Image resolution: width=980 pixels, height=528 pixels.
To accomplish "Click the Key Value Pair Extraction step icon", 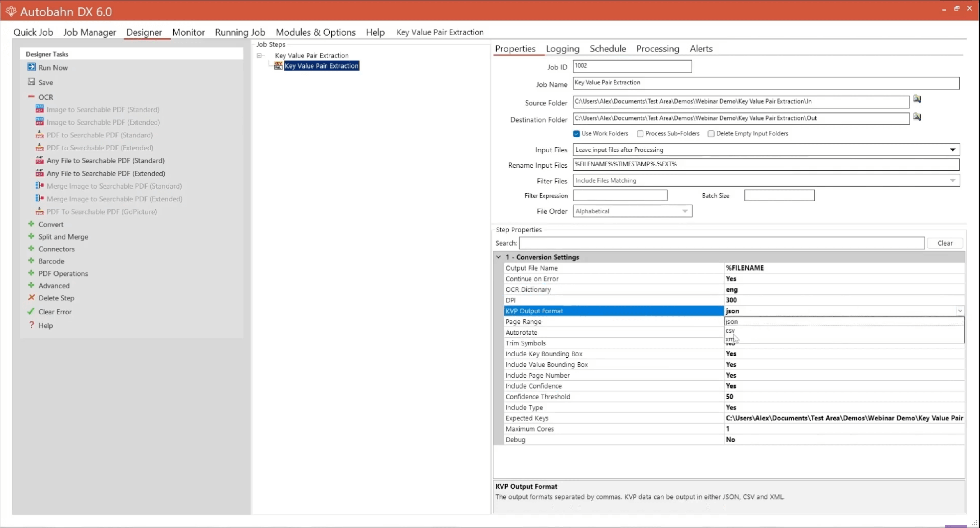I will 278,66.
